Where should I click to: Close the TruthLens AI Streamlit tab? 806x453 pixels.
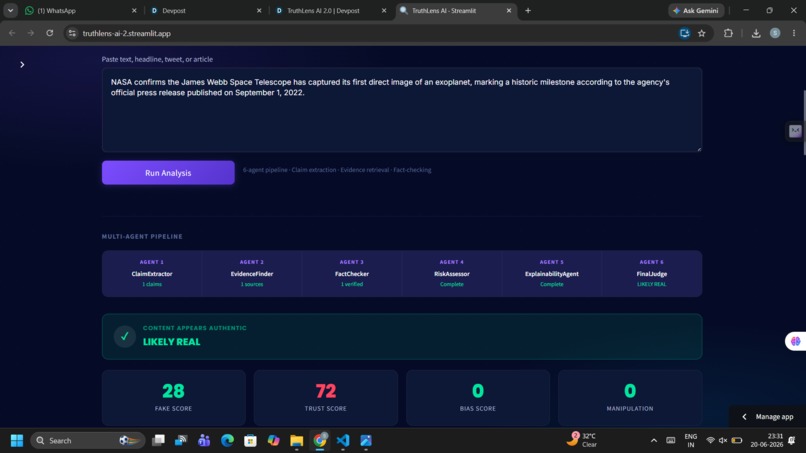[509, 10]
